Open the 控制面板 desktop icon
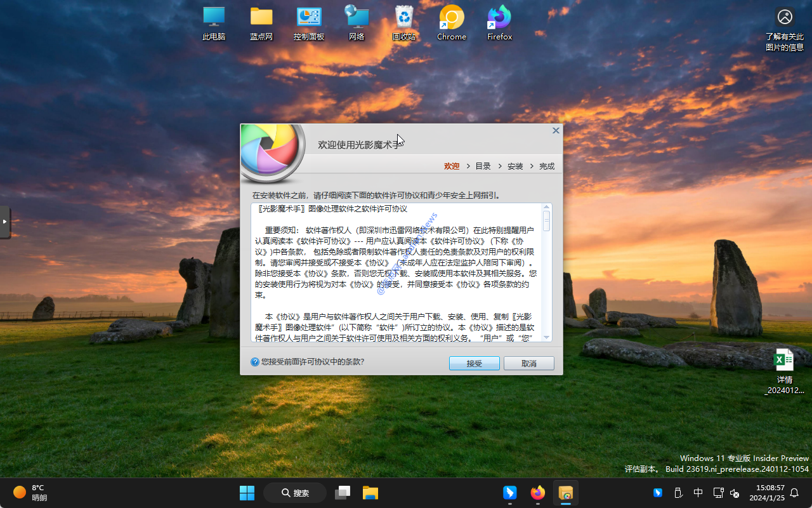812x508 pixels. [x=309, y=23]
